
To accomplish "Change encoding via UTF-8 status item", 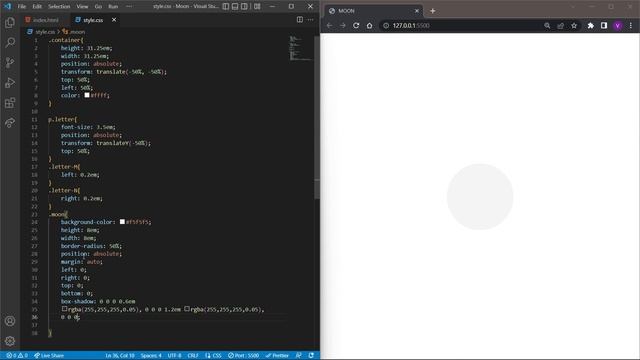I will coord(174,356).
